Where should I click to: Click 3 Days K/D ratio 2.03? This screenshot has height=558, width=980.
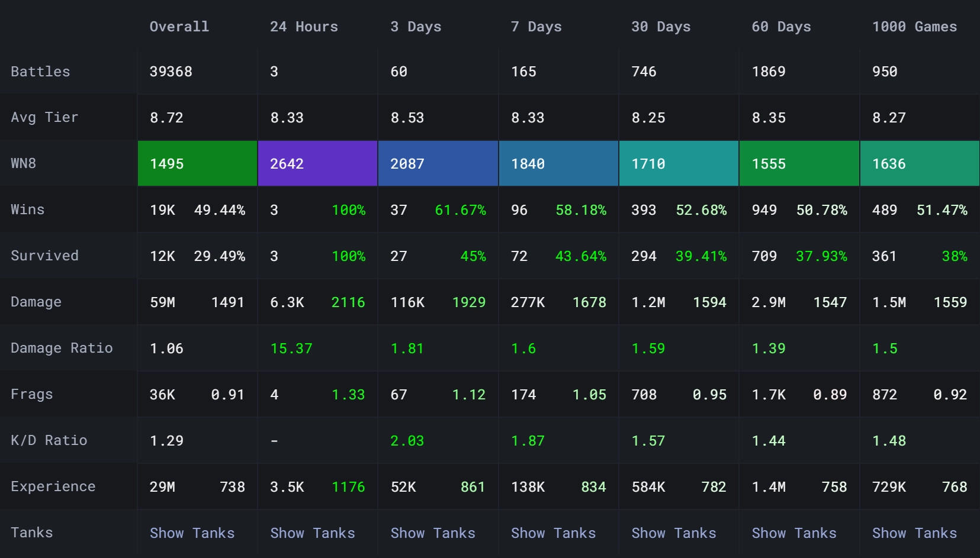coord(407,441)
